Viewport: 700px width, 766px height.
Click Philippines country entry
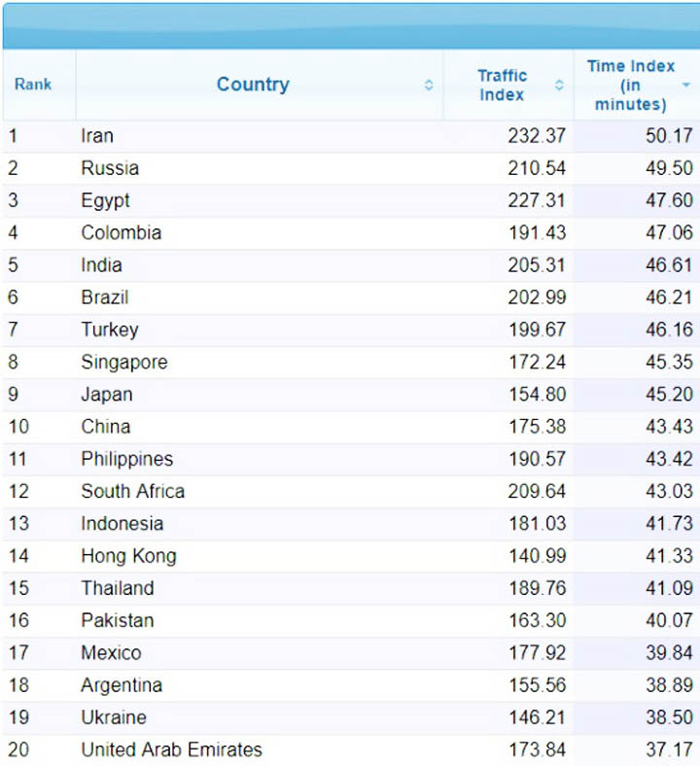[127, 459]
